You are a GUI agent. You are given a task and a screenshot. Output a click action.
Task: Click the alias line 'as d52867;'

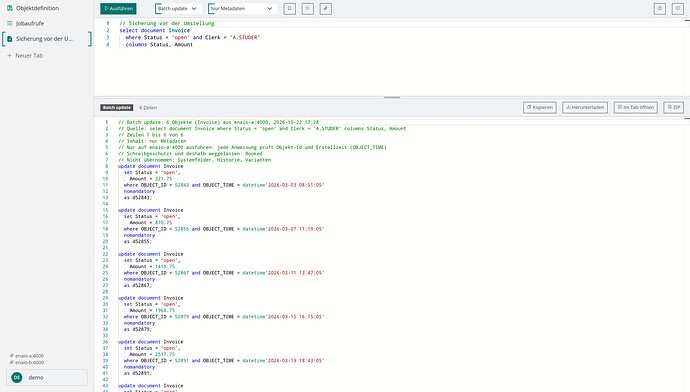(x=138, y=285)
